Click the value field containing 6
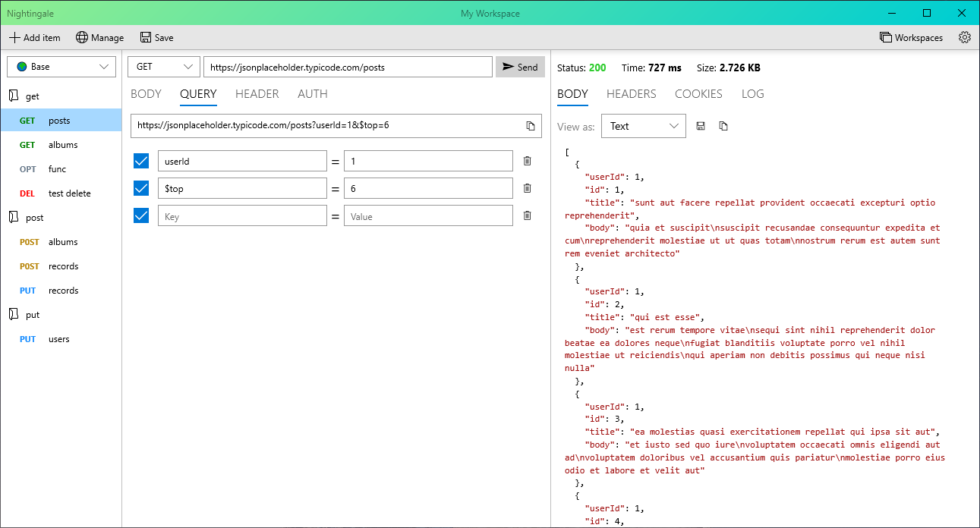This screenshot has height=528, width=980. [428, 188]
